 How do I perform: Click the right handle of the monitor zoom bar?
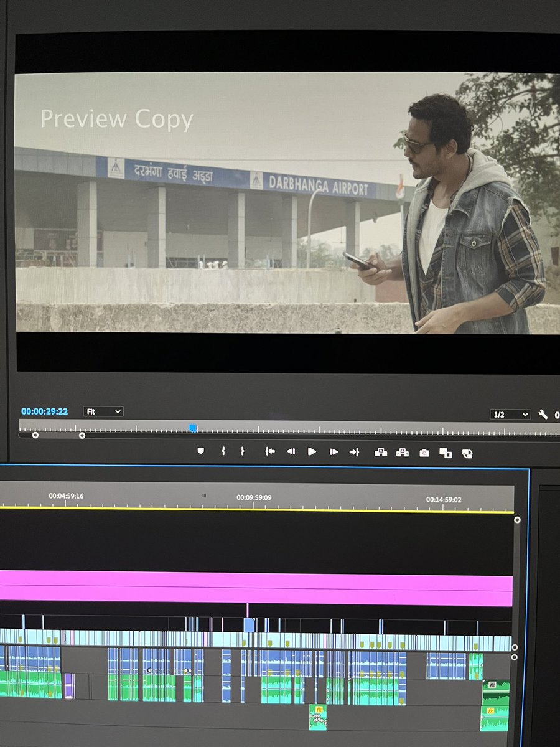[x=82, y=435]
